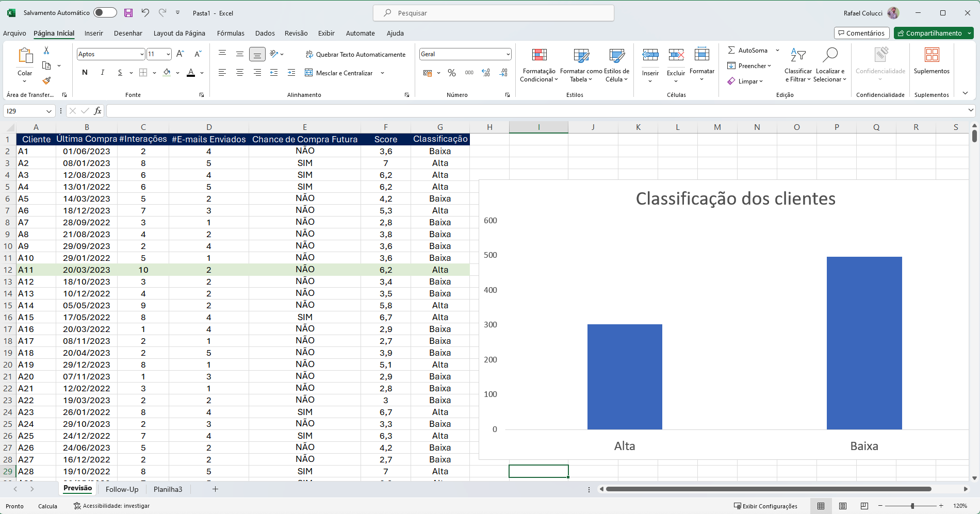The height and width of the screenshot is (514, 980).
Task: Apply bold formatting with the N icon
Action: (85, 72)
